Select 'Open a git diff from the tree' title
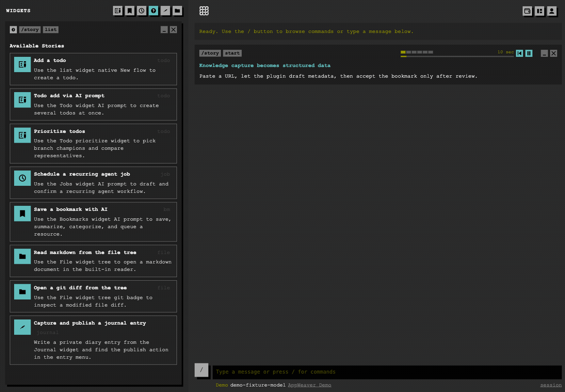The image size is (565, 392). click(80, 288)
